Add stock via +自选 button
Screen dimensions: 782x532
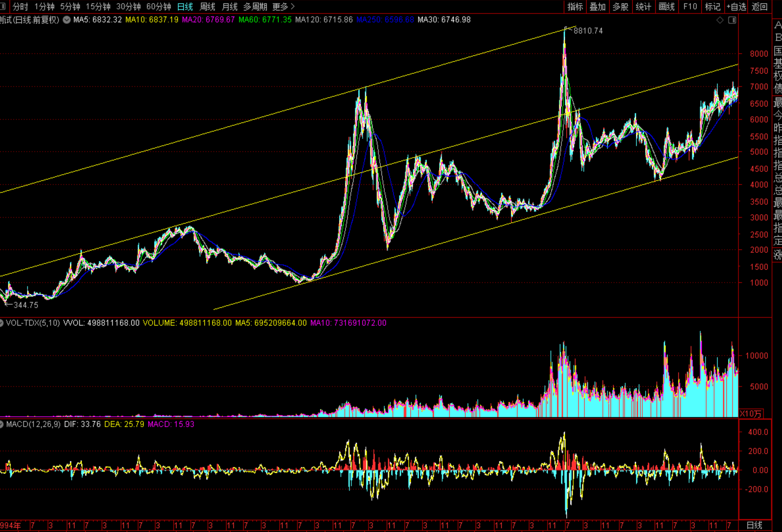[x=736, y=7]
